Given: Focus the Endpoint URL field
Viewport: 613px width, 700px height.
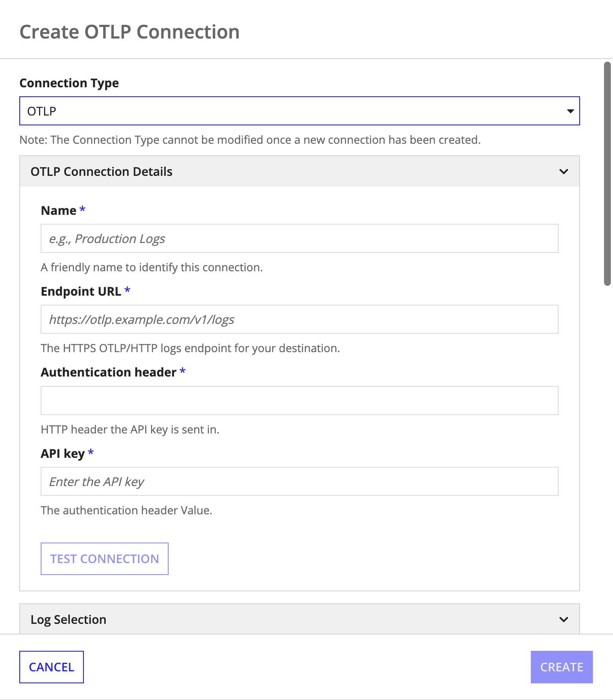Looking at the screenshot, I should 299,319.
